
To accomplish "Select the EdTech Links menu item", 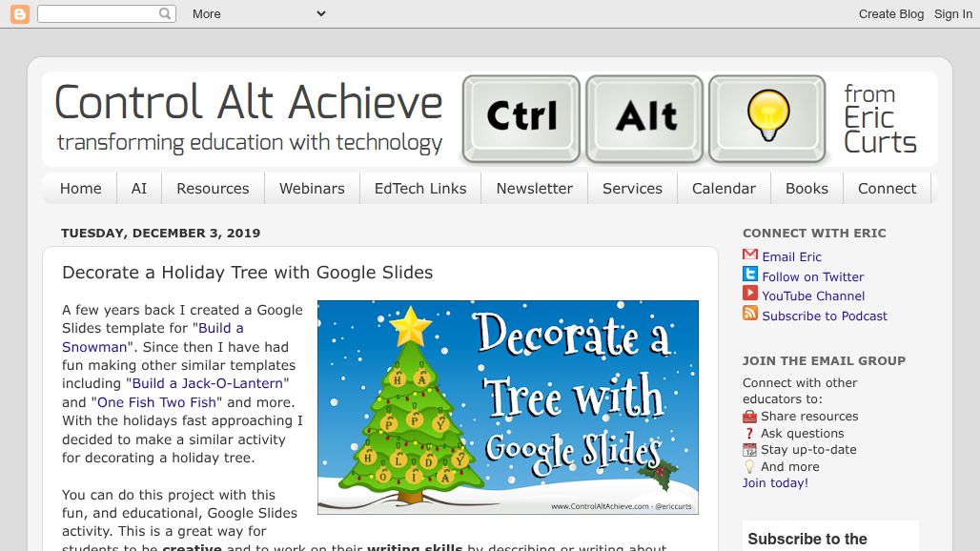I will point(419,188).
